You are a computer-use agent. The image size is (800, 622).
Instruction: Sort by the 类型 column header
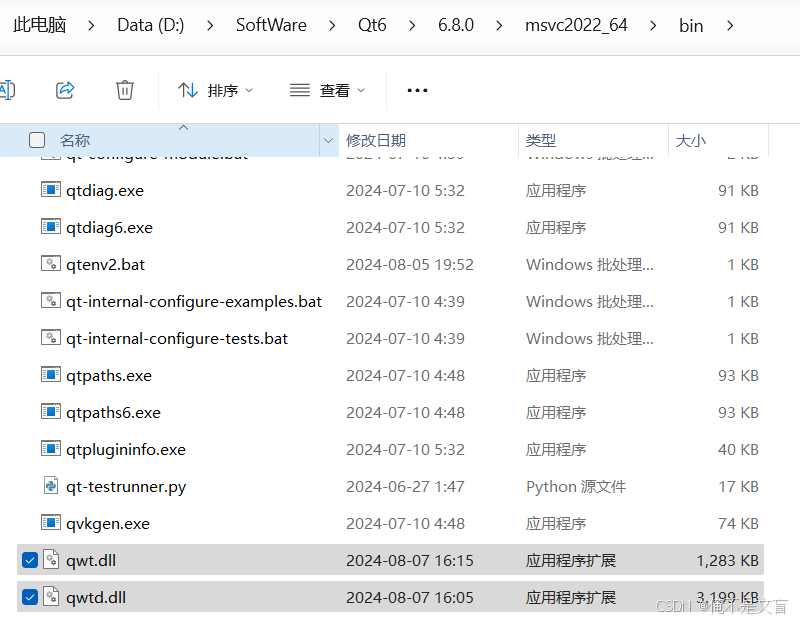click(541, 140)
